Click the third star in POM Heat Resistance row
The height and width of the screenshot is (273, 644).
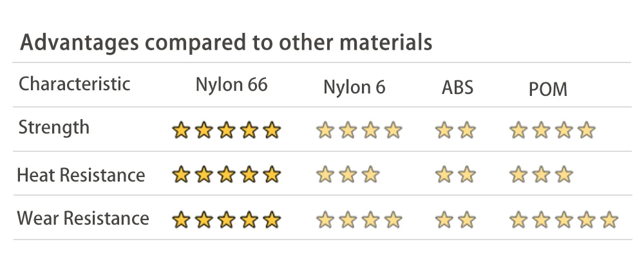pos(564,175)
